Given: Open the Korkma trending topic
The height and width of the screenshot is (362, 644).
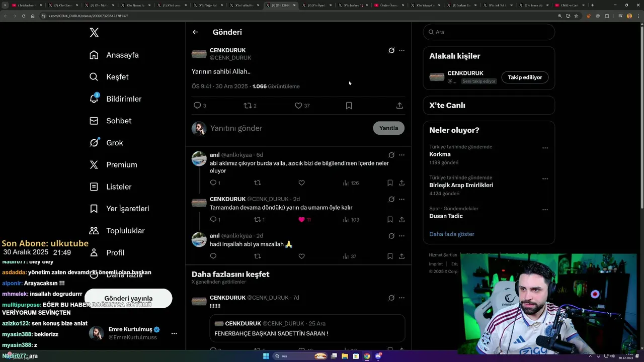Looking at the screenshot, I should [x=440, y=154].
